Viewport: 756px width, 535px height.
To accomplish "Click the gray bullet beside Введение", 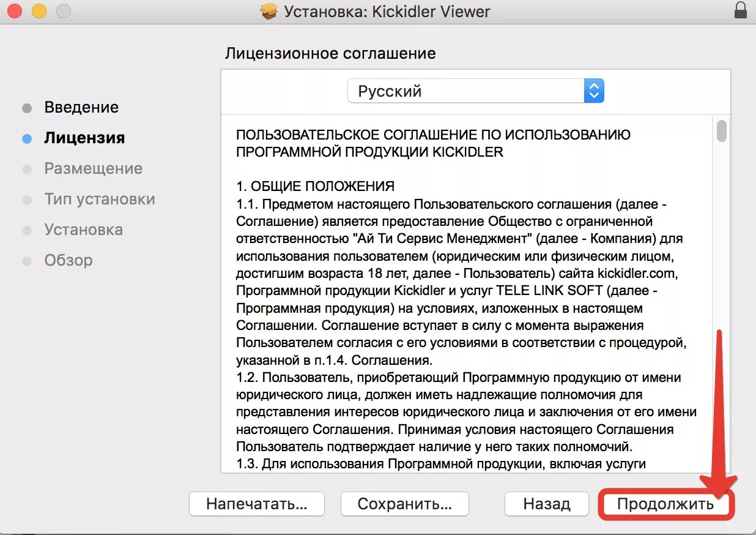I will click(x=26, y=108).
